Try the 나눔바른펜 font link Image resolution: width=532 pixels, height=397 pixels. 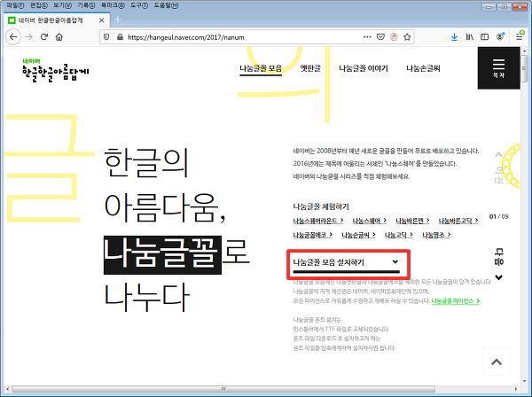[x=412, y=221]
